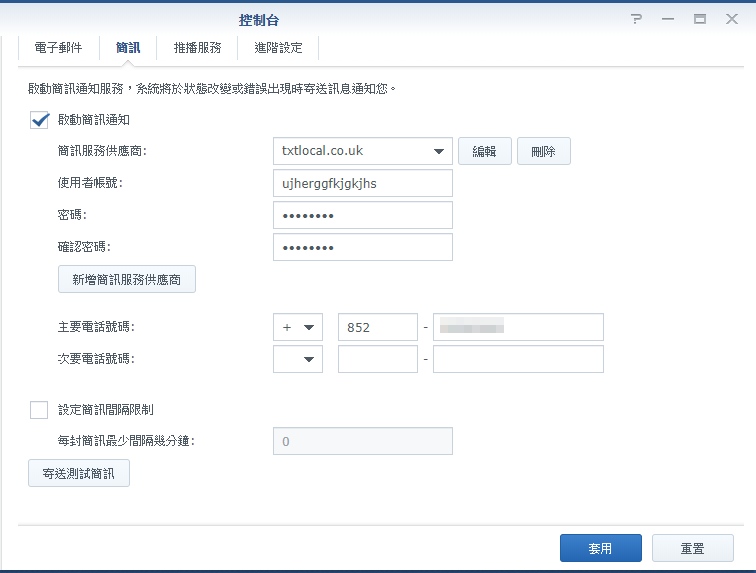Click the 簡訊服務供應商 label
Image resolution: width=756 pixels, height=573 pixels.
[x=102, y=151]
